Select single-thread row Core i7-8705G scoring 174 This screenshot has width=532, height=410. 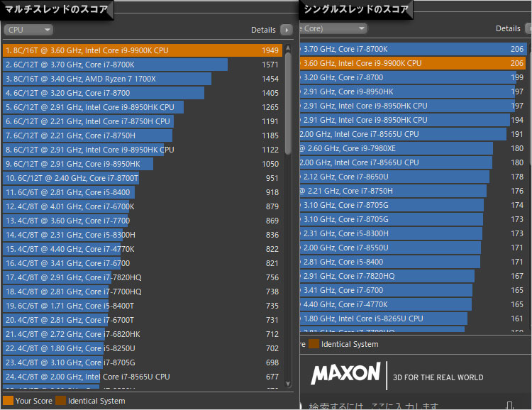pos(414,205)
